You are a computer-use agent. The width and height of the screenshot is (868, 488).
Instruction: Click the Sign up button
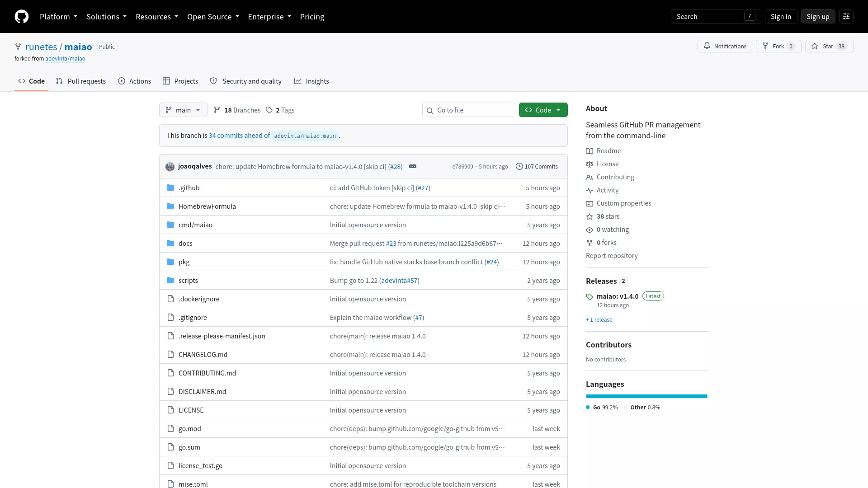click(x=818, y=17)
